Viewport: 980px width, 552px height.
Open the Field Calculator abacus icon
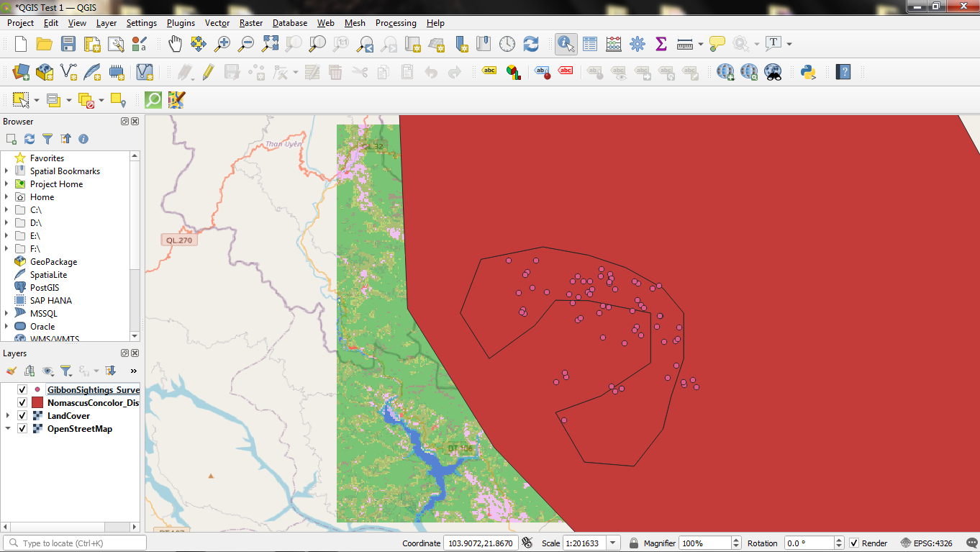click(x=614, y=44)
